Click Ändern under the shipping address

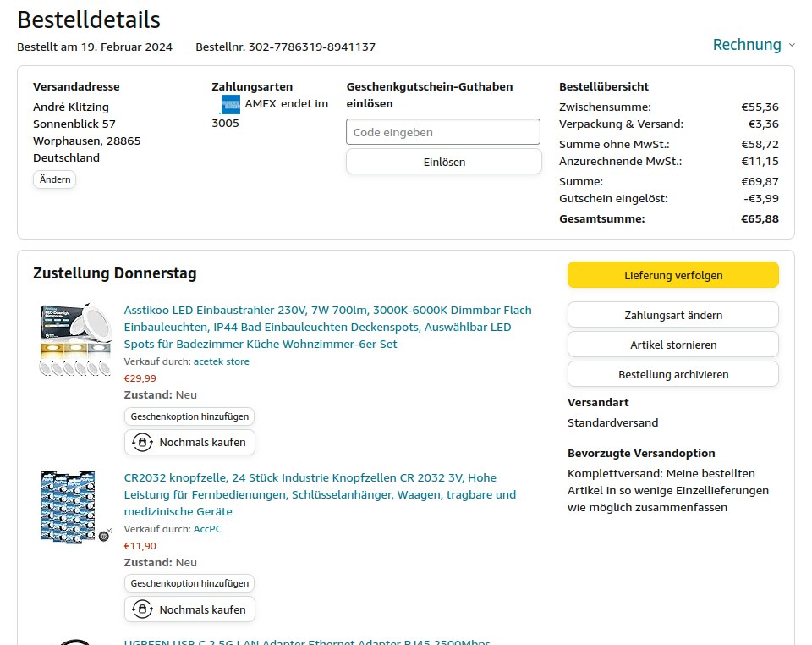pos(55,179)
